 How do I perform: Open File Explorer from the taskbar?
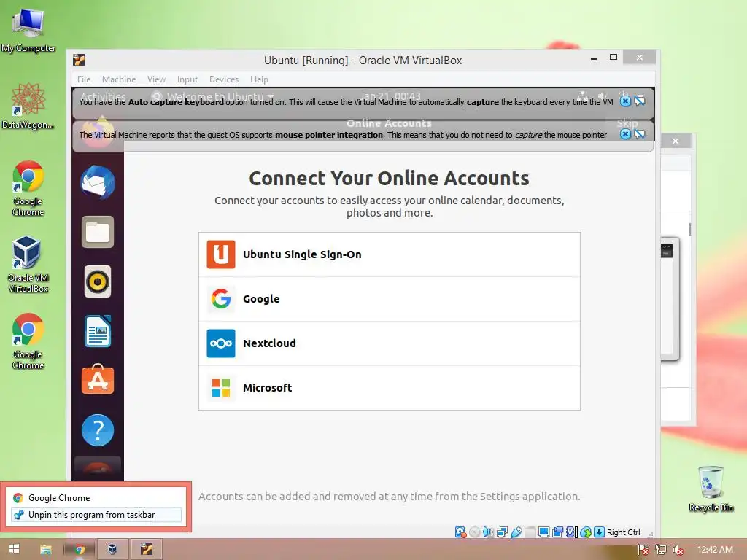(x=46, y=550)
